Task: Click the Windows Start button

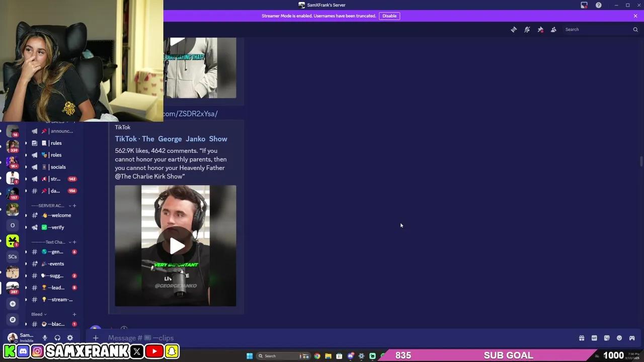Action: (250, 356)
